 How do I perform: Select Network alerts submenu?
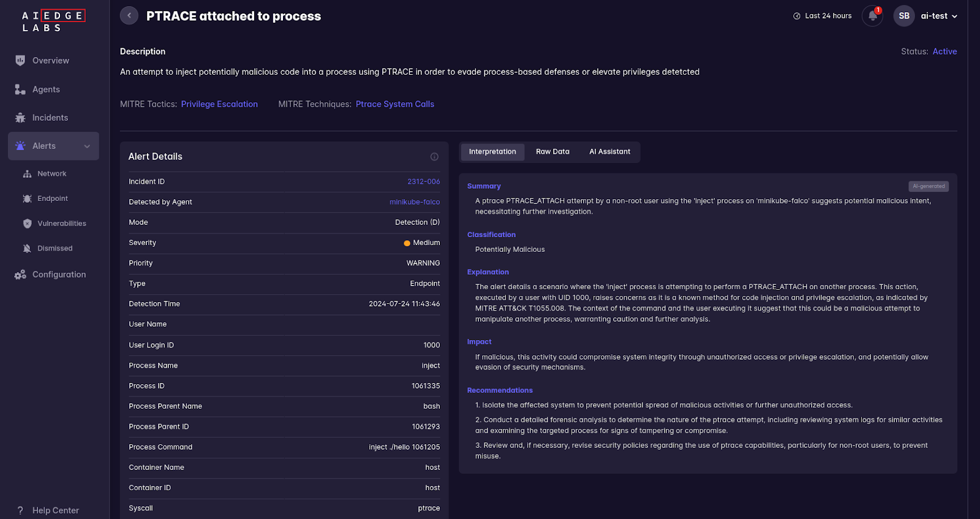52,174
